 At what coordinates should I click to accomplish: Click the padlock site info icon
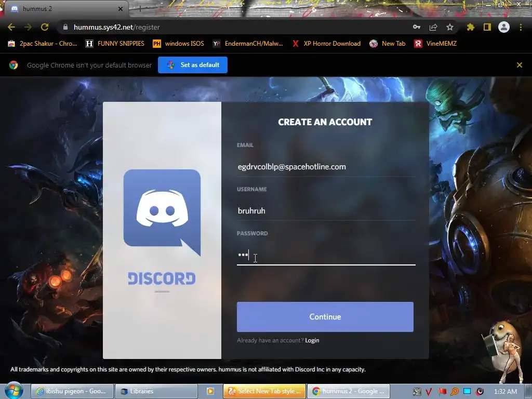[65, 27]
